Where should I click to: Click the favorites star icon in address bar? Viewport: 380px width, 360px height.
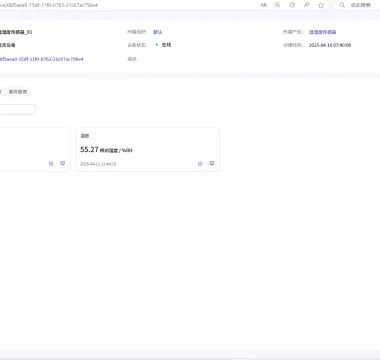point(321,5)
